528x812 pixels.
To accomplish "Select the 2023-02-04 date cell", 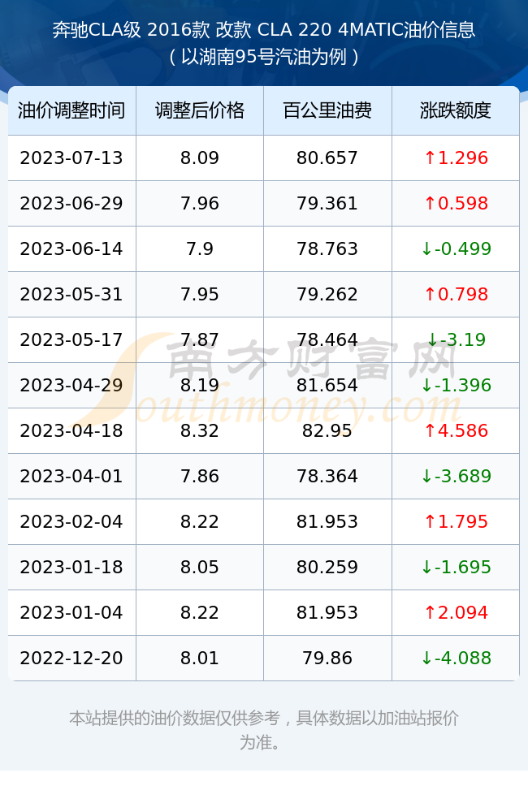I will tap(71, 522).
